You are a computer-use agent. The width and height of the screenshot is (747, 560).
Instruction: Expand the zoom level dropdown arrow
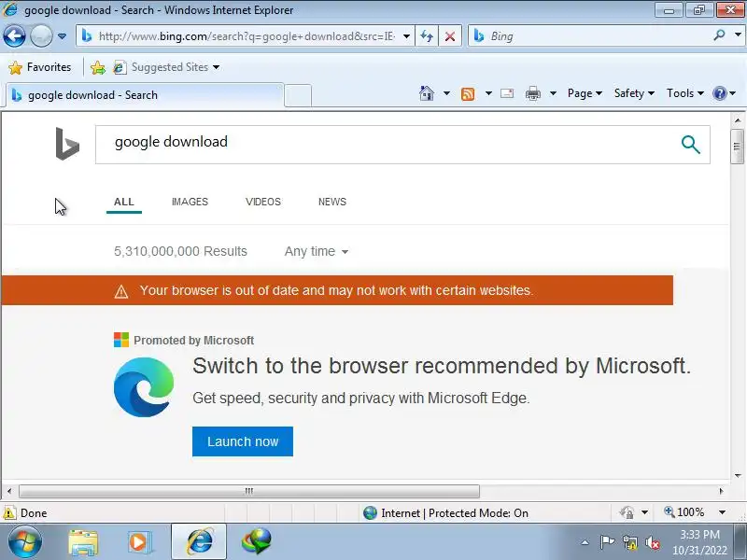point(722,512)
